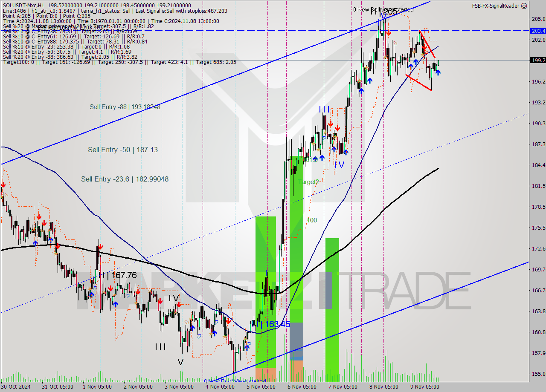Viewport: 546px width, 392px height.
Task: Click the '7 Nov 05:00' time label
Action: click(x=343, y=387)
